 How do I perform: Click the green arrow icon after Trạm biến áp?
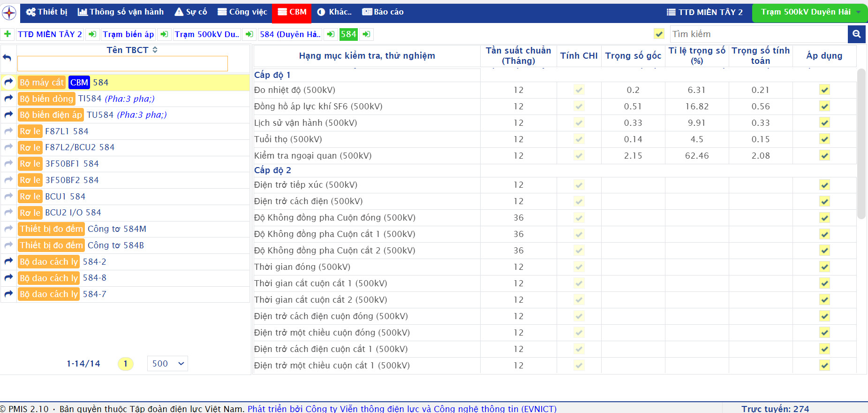[x=164, y=34]
